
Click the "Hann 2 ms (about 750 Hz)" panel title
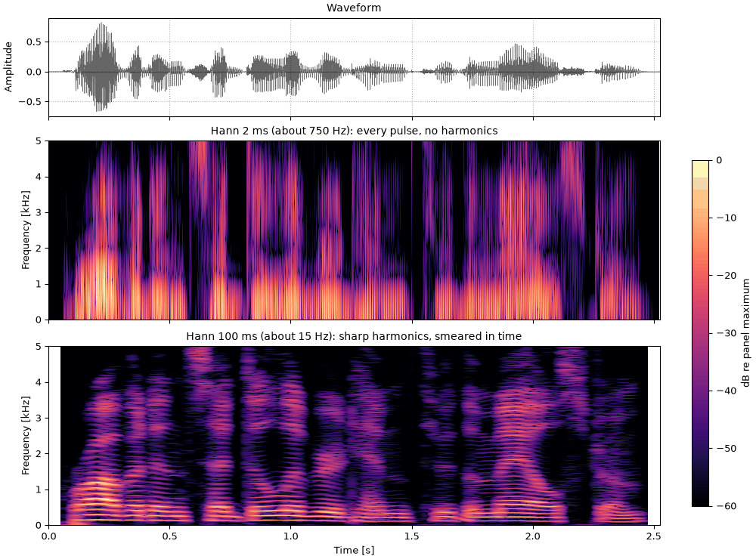[354, 131]
